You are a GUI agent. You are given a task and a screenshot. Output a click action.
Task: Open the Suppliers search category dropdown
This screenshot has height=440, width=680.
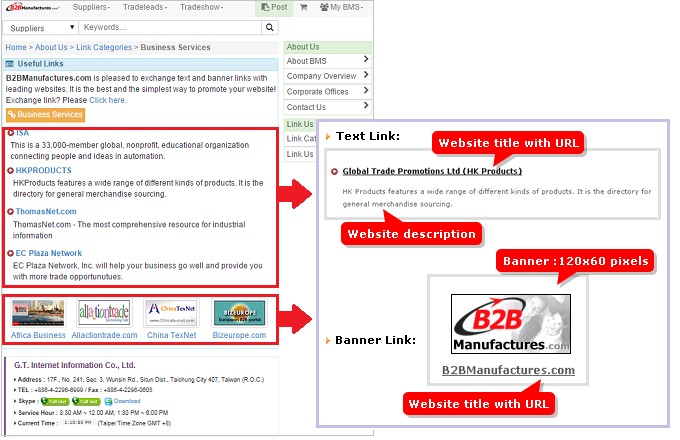click(40, 28)
